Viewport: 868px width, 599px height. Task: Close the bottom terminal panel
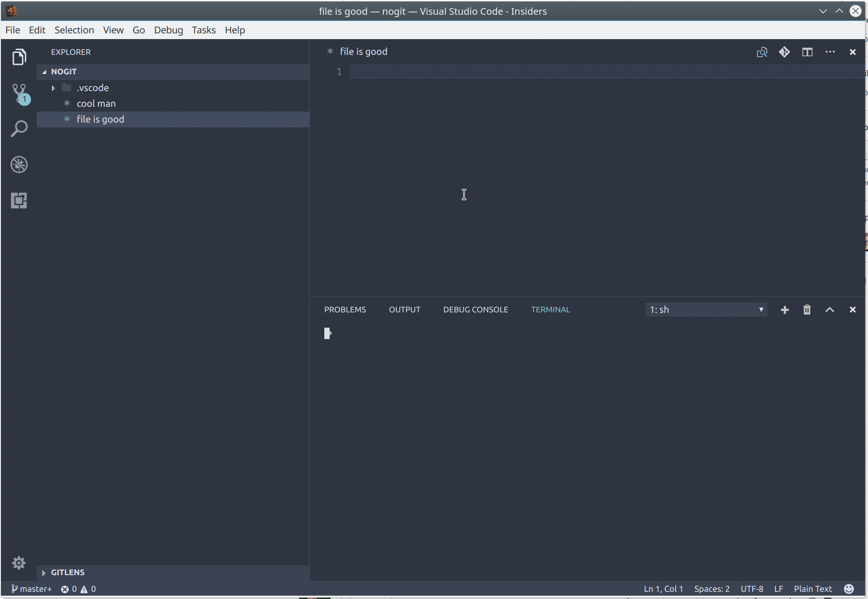(x=853, y=310)
